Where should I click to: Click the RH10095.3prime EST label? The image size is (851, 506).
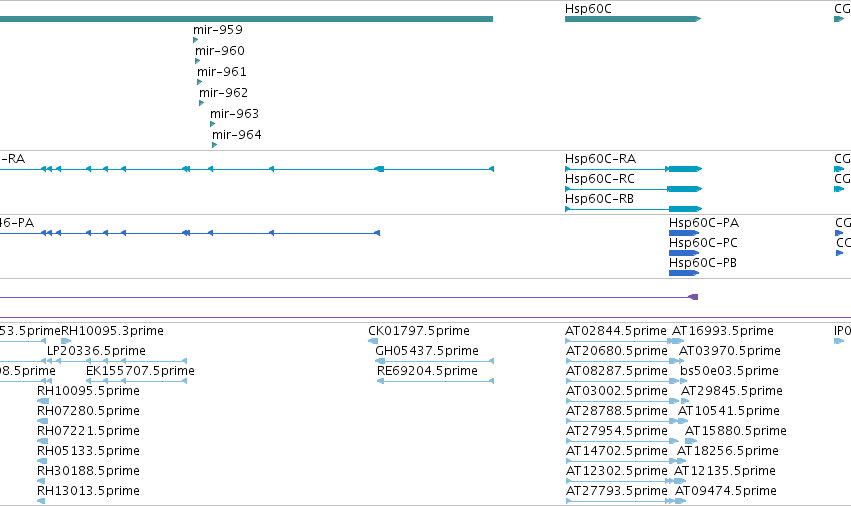112,331
